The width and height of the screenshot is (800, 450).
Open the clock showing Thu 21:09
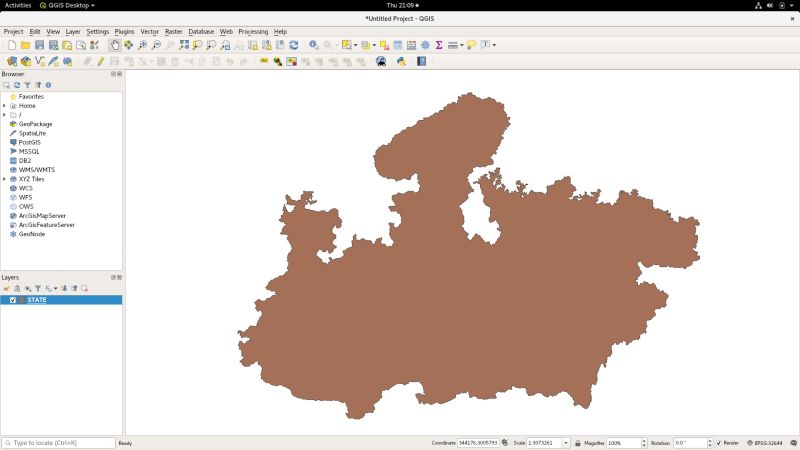(402, 5)
